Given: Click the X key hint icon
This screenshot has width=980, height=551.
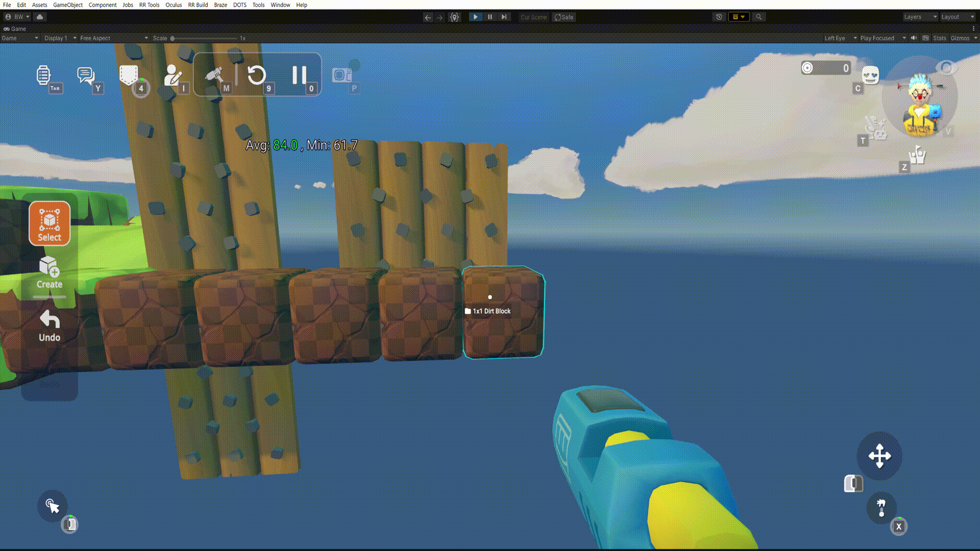Looking at the screenshot, I should point(899,526).
